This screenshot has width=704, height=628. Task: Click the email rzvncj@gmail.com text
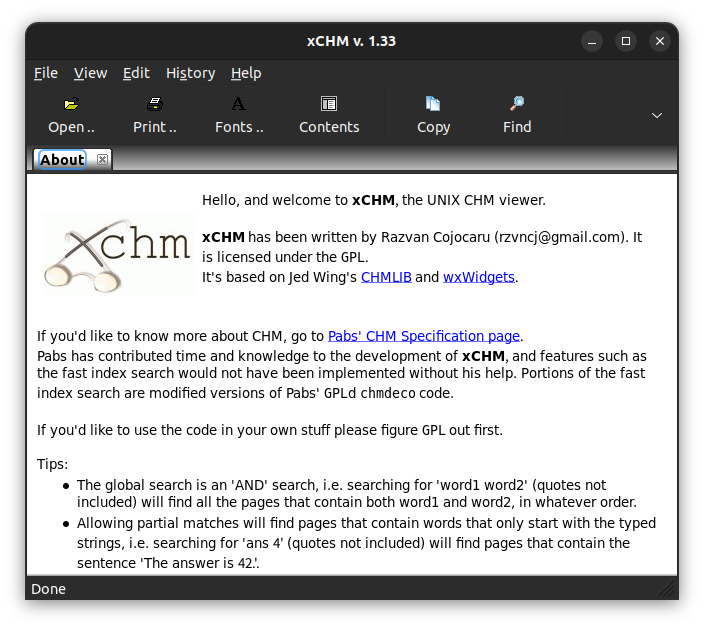coord(559,237)
